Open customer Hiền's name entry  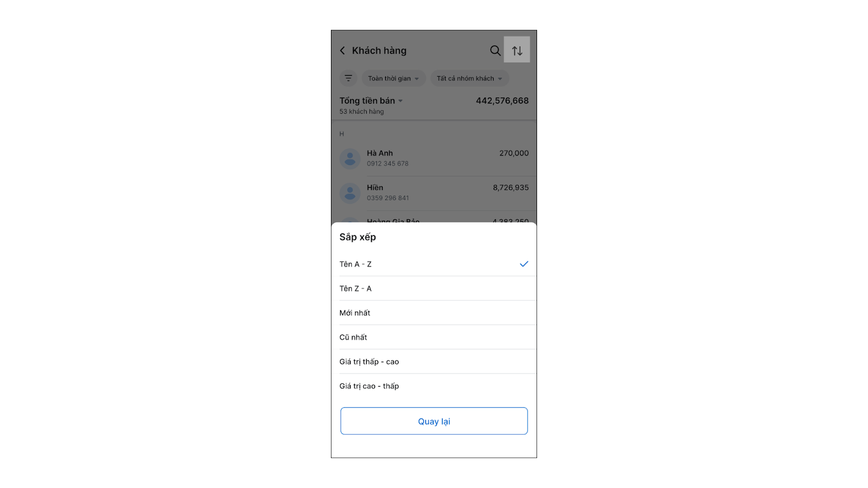click(x=375, y=188)
